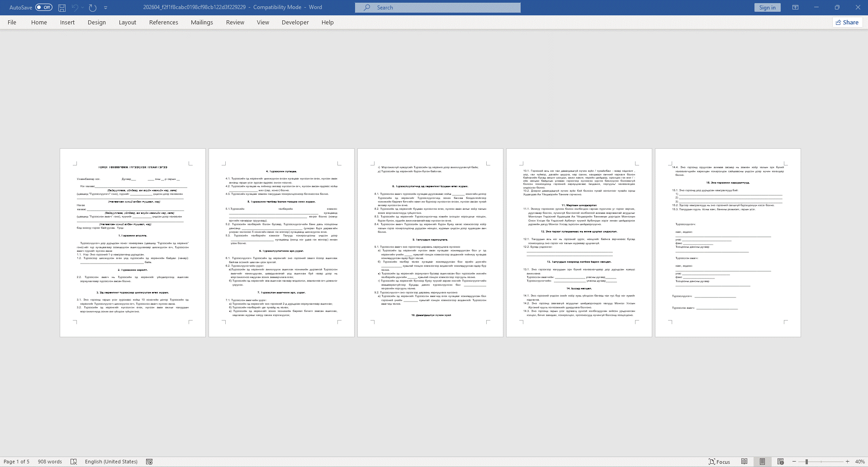Open the Developer ribbon tab
The image size is (868, 467).
(295, 23)
